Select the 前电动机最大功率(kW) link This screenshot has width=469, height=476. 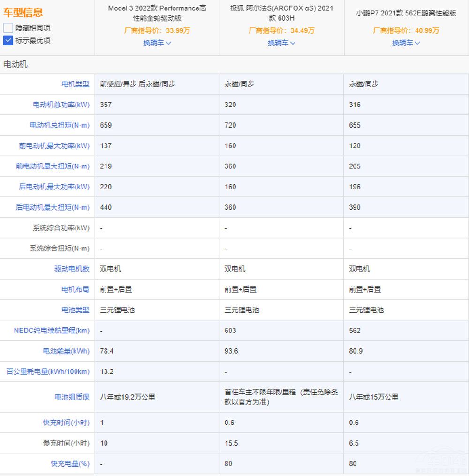point(54,146)
